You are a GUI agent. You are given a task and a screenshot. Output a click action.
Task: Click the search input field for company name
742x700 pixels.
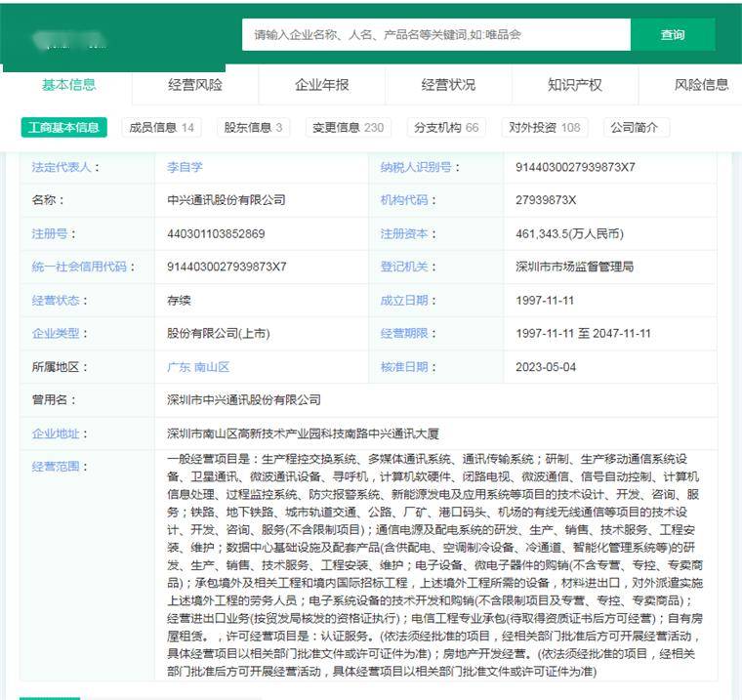(435, 34)
